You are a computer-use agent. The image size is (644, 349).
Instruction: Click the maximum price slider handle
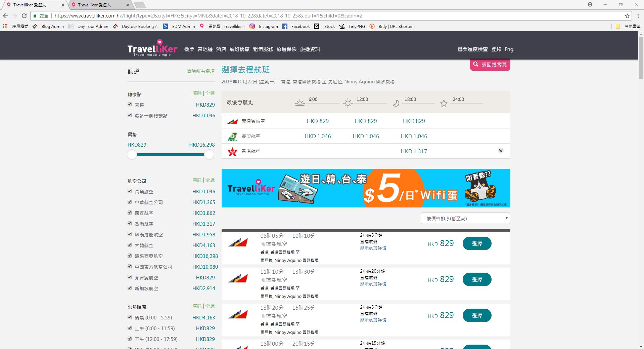(209, 155)
